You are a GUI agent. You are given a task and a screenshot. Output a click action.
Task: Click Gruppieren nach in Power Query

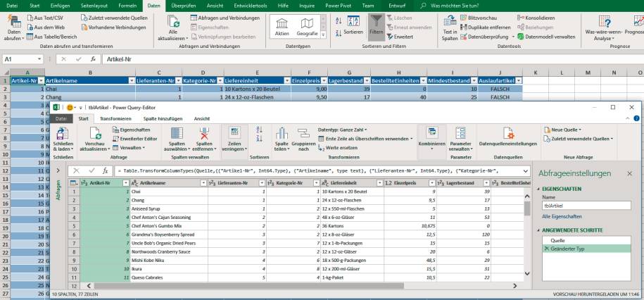303,139
